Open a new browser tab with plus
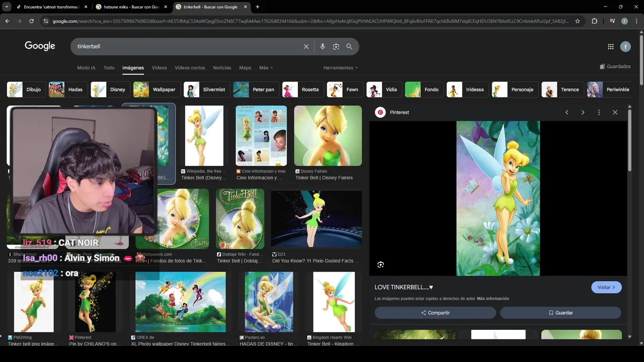This screenshot has height=362, width=644. pos(258,7)
